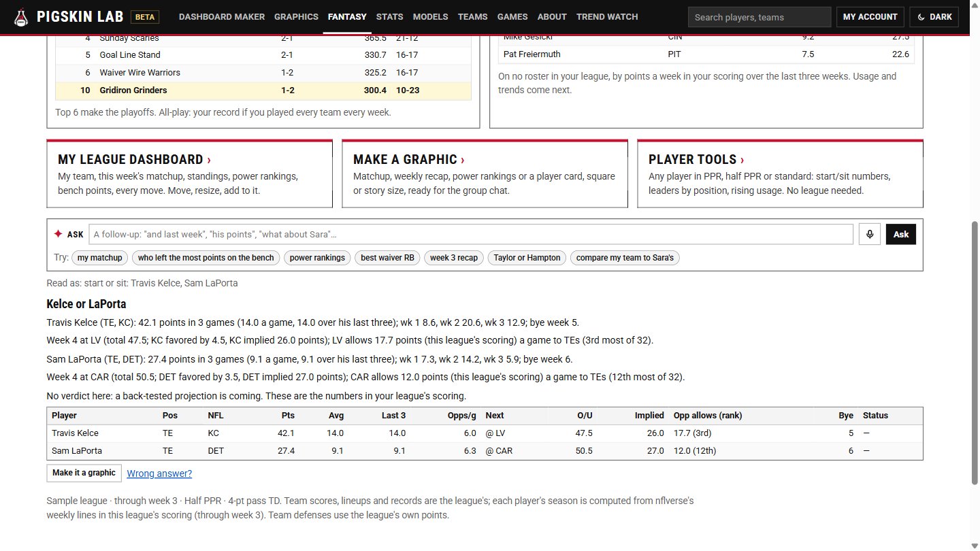
Task: Click the Last 3 column header
Action: tap(393, 416)
